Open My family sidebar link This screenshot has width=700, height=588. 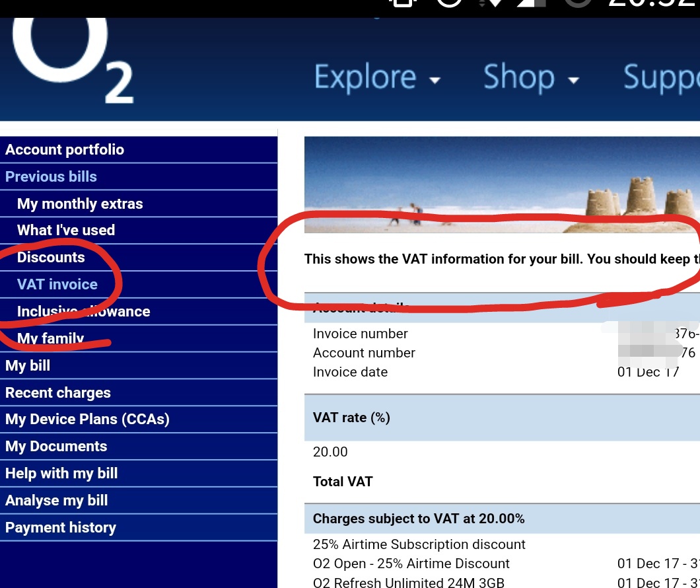click(x=51, y=339)
